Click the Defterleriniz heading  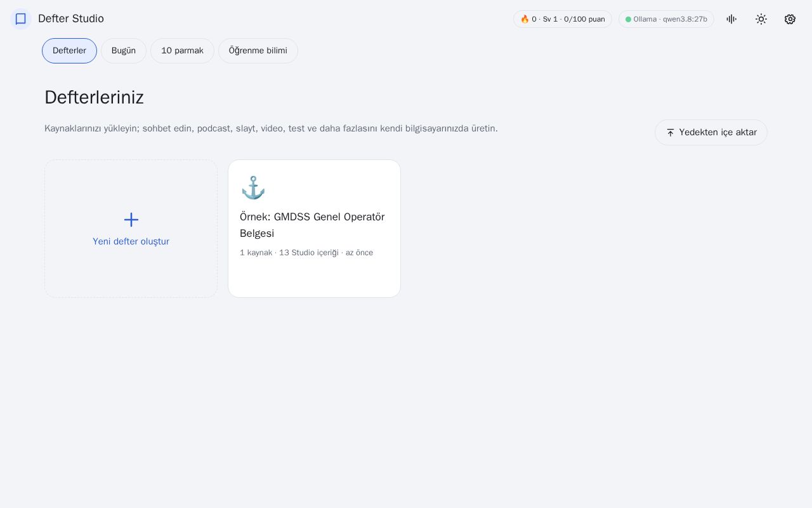(94, 97)
